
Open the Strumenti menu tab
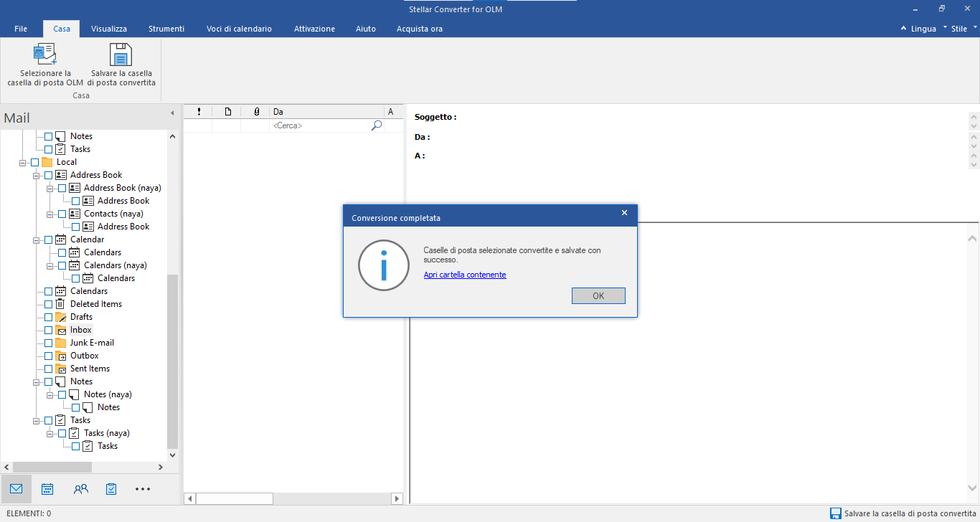(x=166, y=29)
